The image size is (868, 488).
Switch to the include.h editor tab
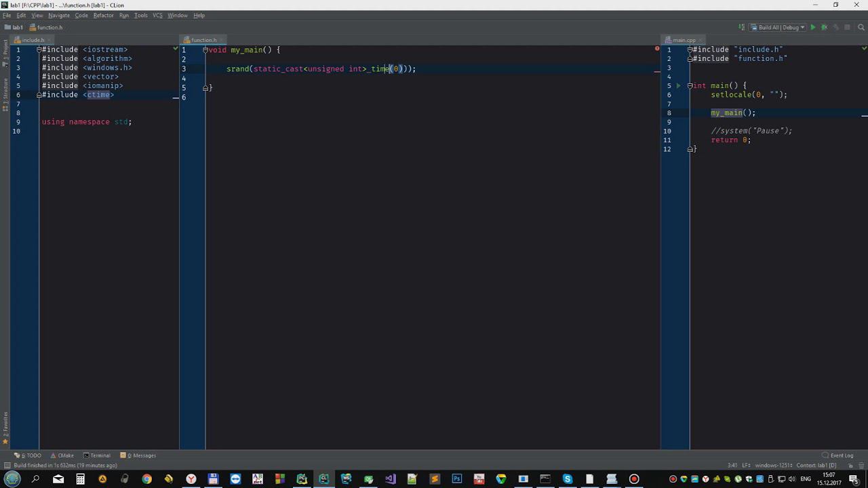pyautogui.click(x=33, y=40)
